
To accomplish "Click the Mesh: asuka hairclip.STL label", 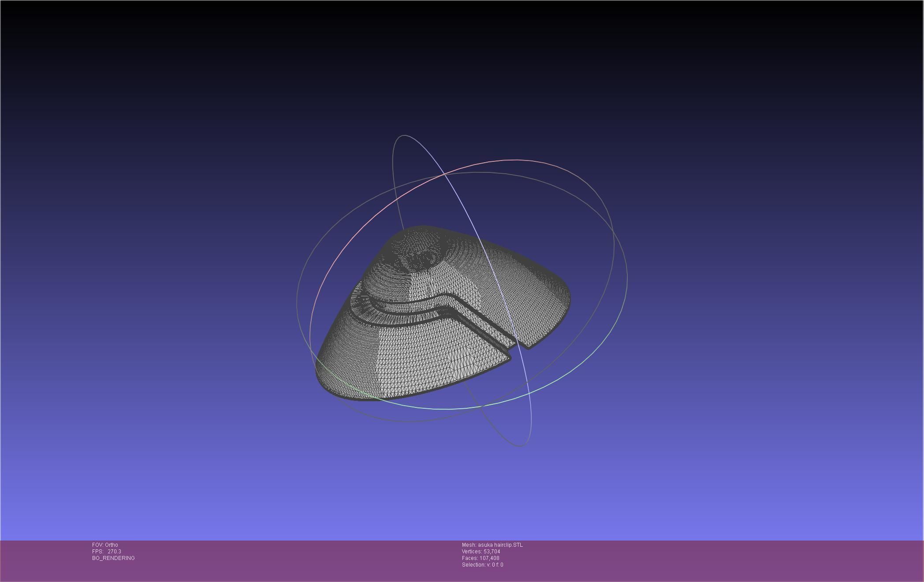I will 492,545.
